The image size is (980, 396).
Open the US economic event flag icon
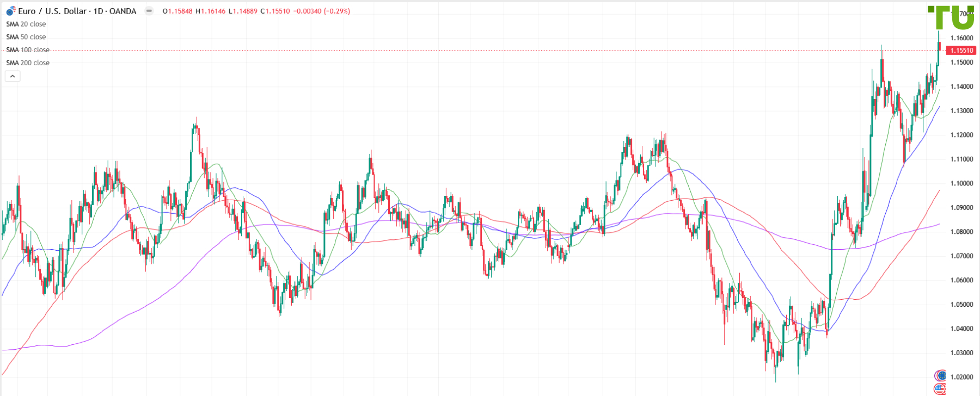(940, 388)
